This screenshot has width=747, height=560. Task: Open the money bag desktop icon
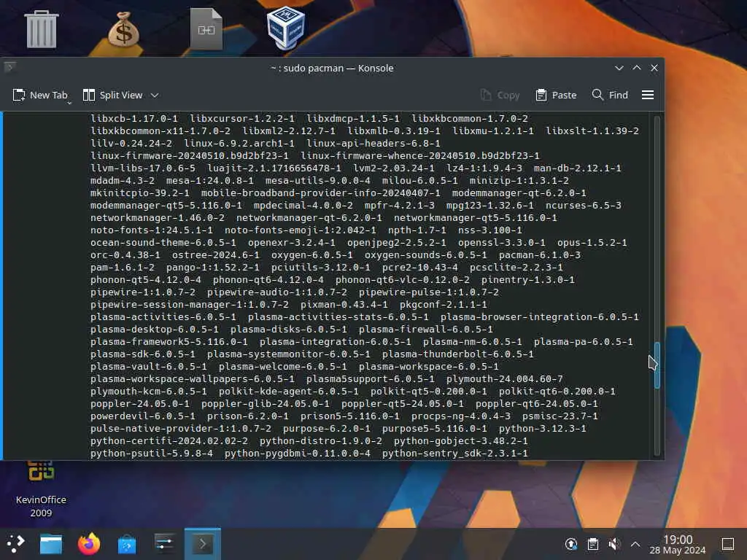[123, 28]
